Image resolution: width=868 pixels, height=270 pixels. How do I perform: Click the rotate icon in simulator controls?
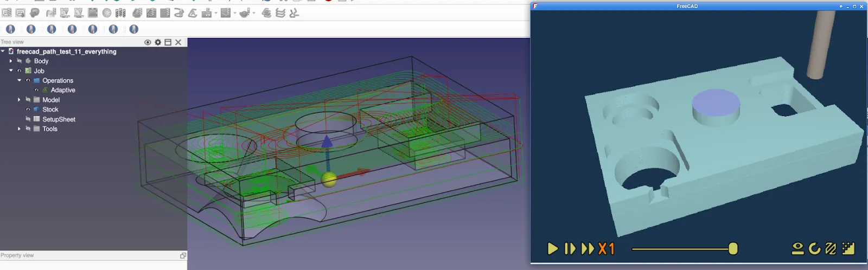(x=814, y=249)
